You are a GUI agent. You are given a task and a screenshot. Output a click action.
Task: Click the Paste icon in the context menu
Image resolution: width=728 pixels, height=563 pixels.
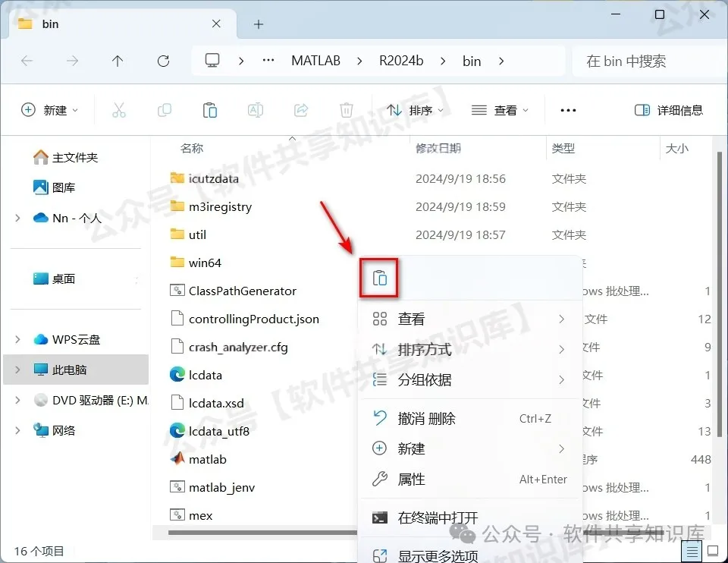point(379,278)
